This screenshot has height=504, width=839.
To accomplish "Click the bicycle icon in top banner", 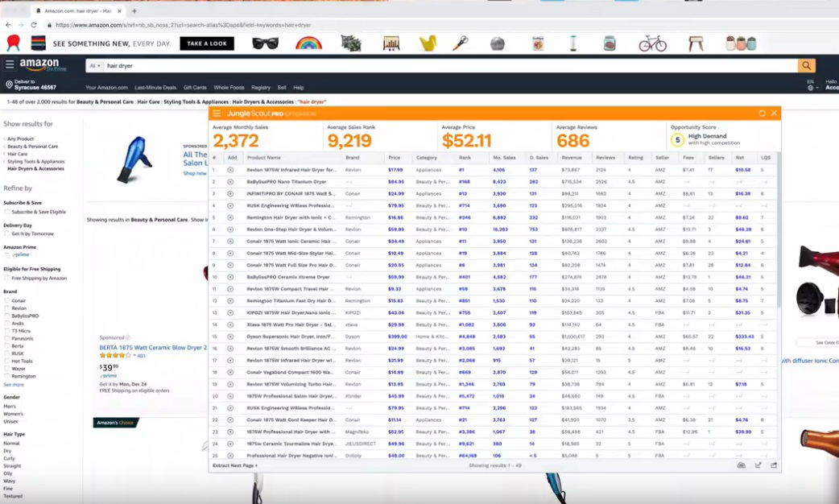I will coord(652,43).
